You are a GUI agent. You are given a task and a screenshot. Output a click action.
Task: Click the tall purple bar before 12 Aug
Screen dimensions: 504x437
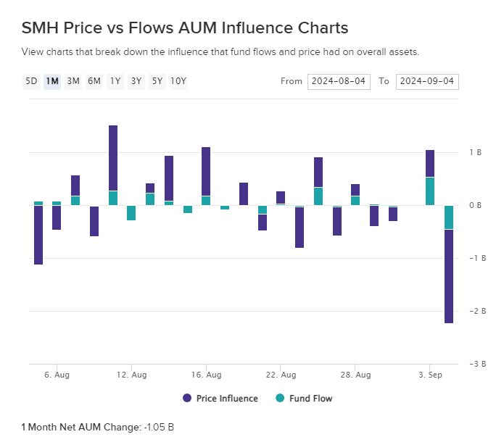click(x=113, y=158)
